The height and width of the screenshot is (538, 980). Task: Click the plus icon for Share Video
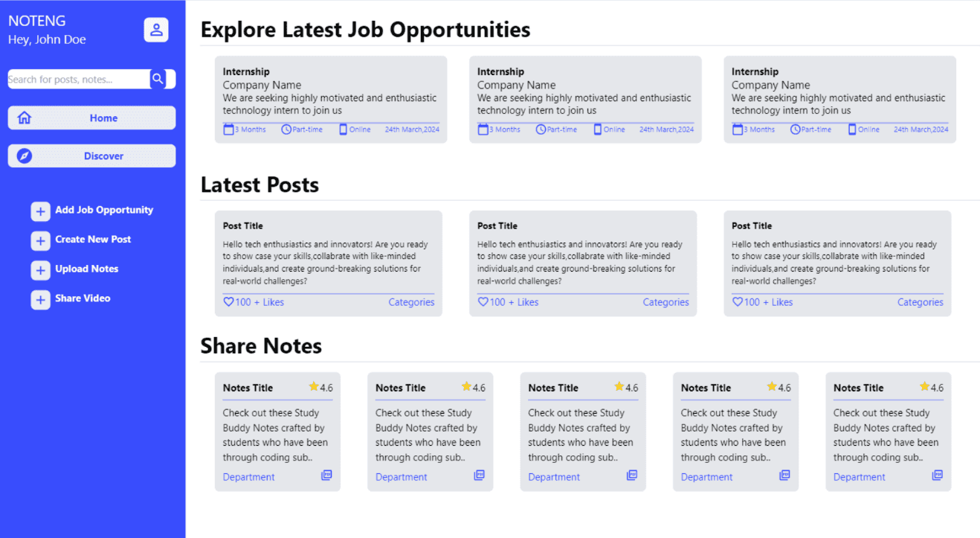(x=40, y=300)
